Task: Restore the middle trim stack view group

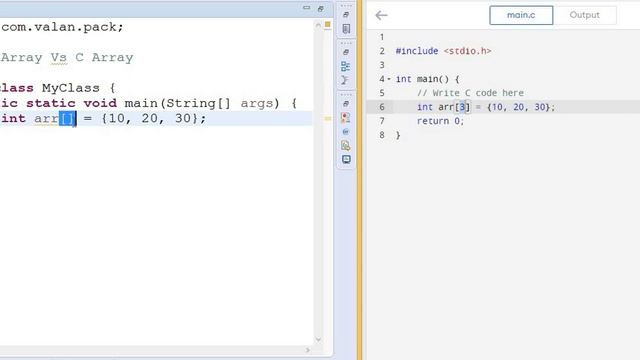Action: 346,52
